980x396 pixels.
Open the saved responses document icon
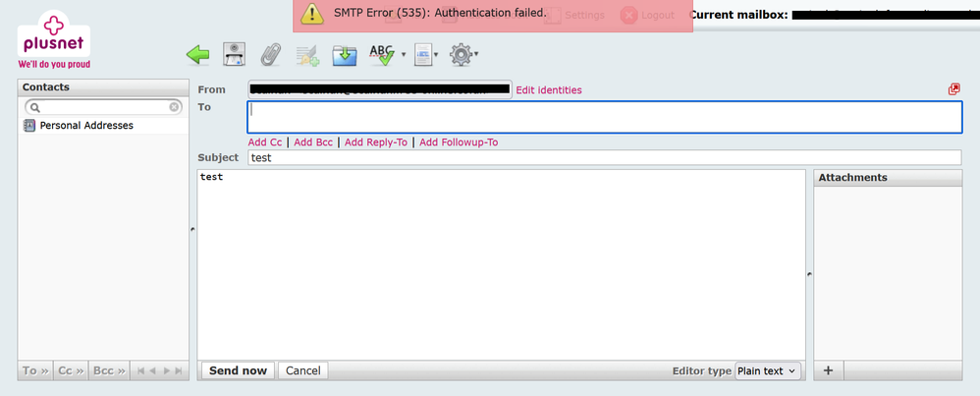pyautogui.click(x=422, y=55)
